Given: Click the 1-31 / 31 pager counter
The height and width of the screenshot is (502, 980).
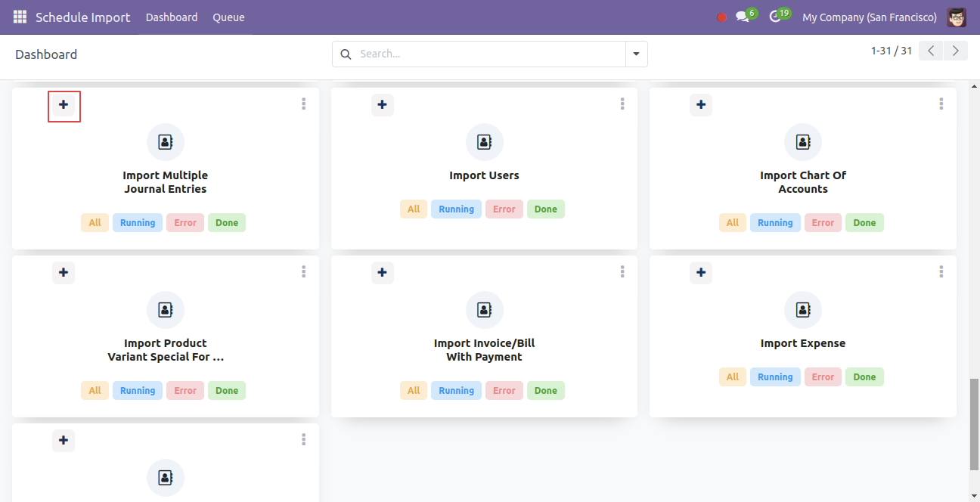Looking at the screenshot, I should click(892, 51).
